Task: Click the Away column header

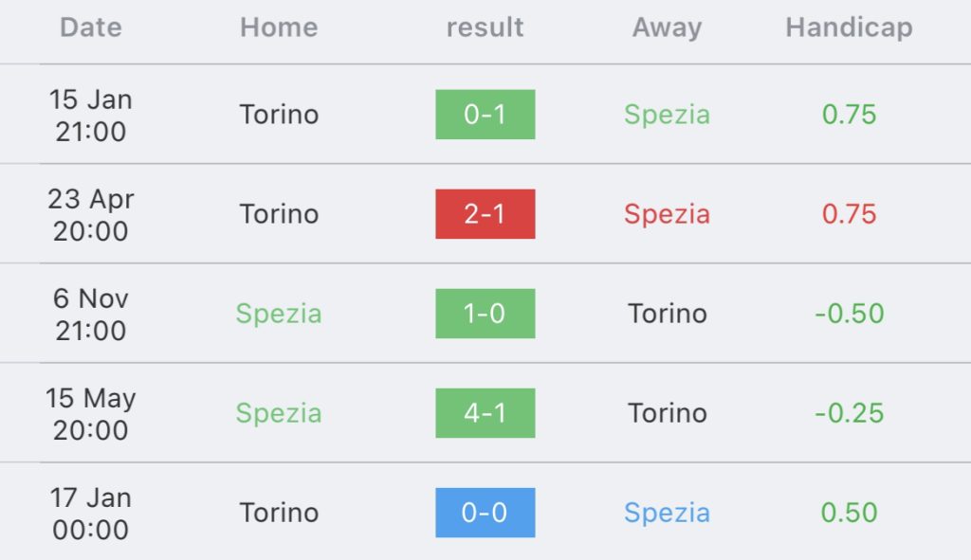Action: point(667,27)
